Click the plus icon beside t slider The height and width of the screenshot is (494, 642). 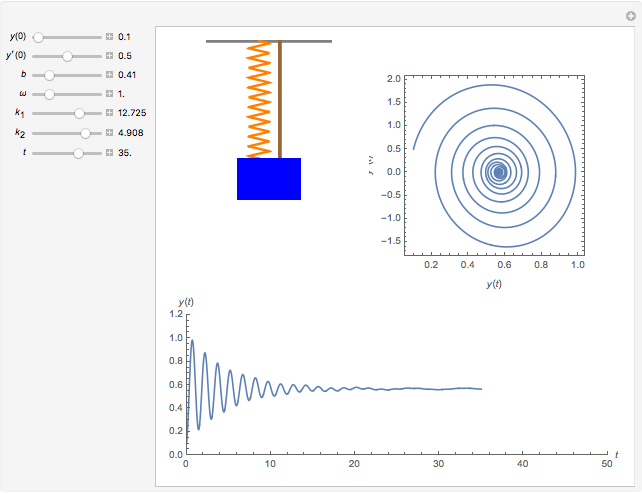pos(110,153)
